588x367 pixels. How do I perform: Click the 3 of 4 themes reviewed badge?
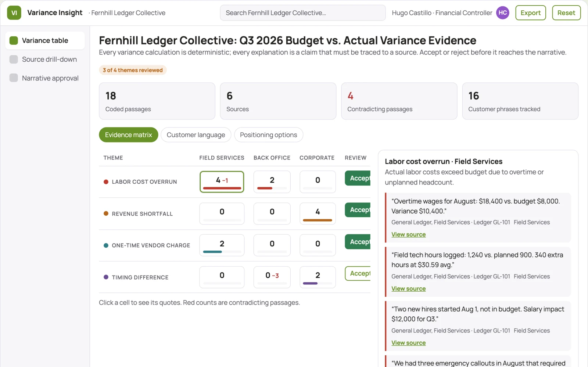(x=133, y=70)
